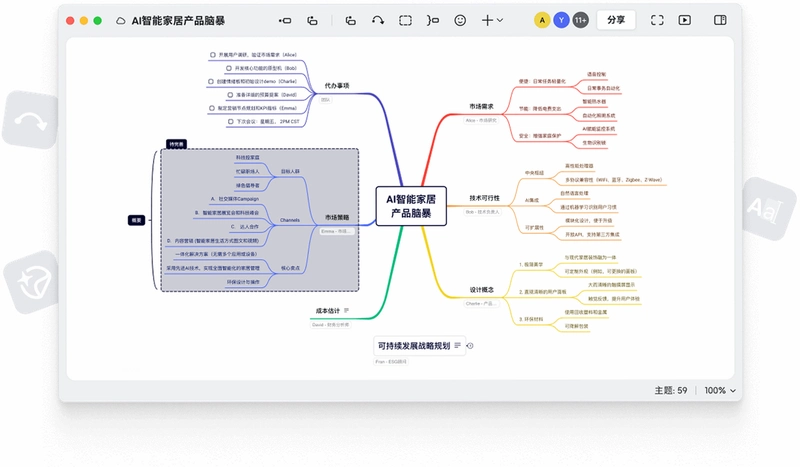Click the yellow avatar A collaborator
800x467 pixels.
(x=542, y=20)
